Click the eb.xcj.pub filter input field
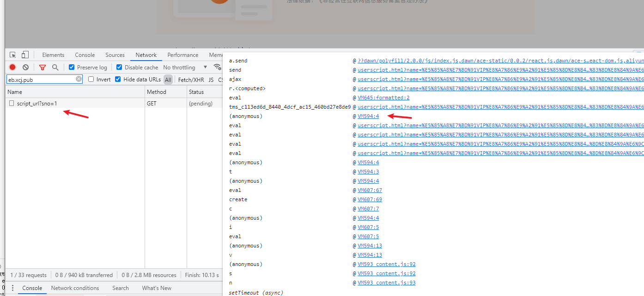Image resolution: width=644 pixels, height=296 pixels. tap(41, 80)
